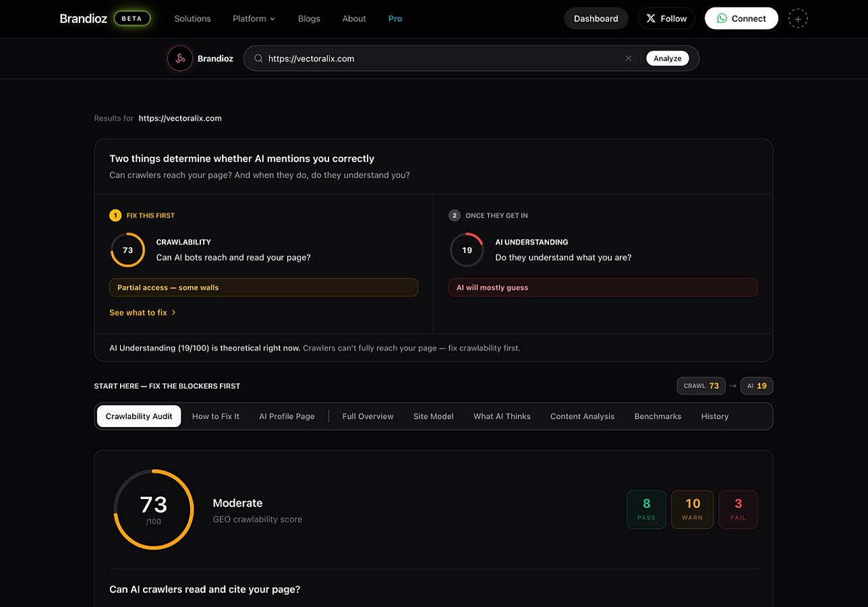Click the 'AI will mostly guess' banner
This screenshot has width=868, height=607.
tap(603, 287)
